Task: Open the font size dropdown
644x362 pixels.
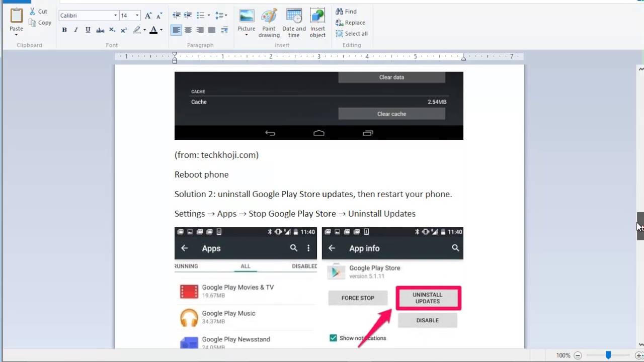Action: 137,16
